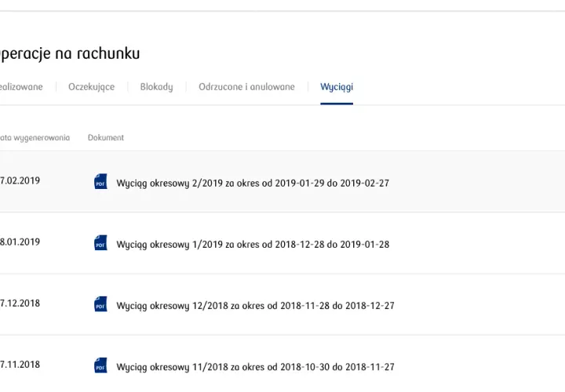Open the Wyciągi tab
The height and width of the screenshot is (392, 565).
point(337,87)
